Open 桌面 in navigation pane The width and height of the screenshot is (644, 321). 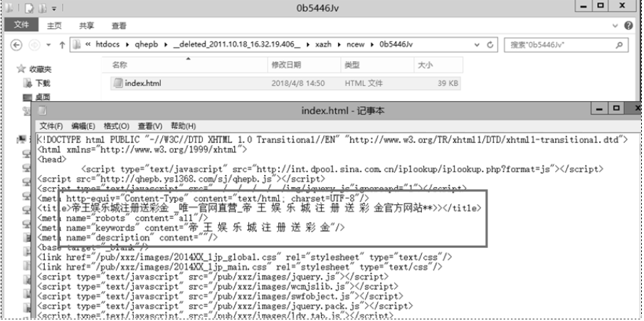click(x=43, y=98)
